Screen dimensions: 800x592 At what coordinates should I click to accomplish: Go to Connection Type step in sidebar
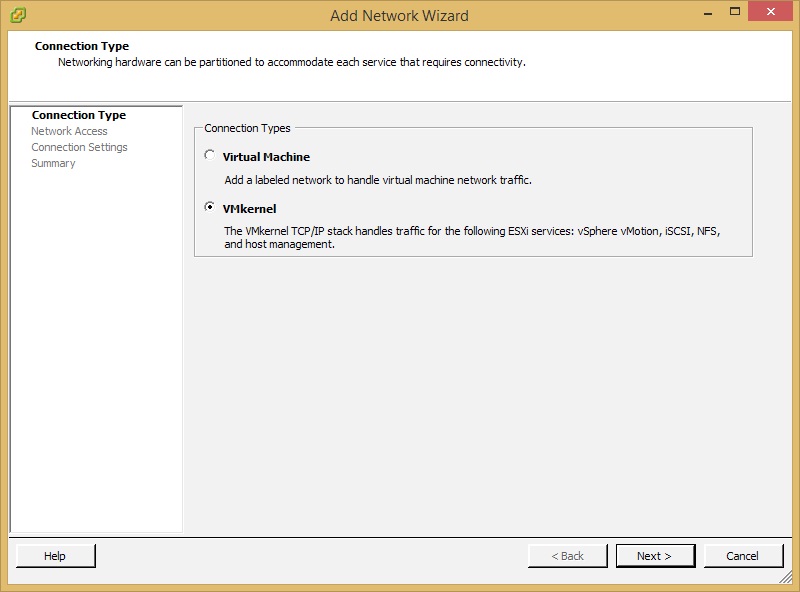79,115
